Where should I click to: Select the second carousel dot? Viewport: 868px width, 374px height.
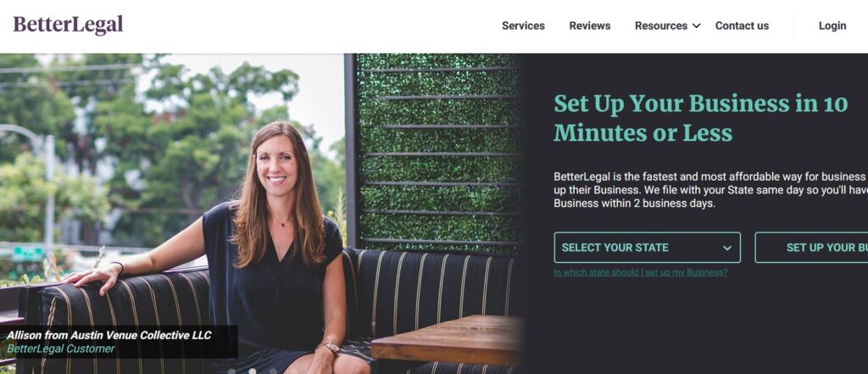pos(253,371)
